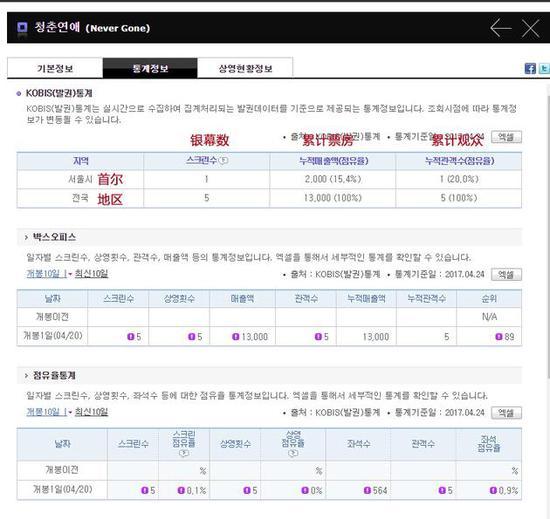This screenshot has height=519, width=550.
Task: Click sort icon in 스크린수 column header
Action: [223, 161]
